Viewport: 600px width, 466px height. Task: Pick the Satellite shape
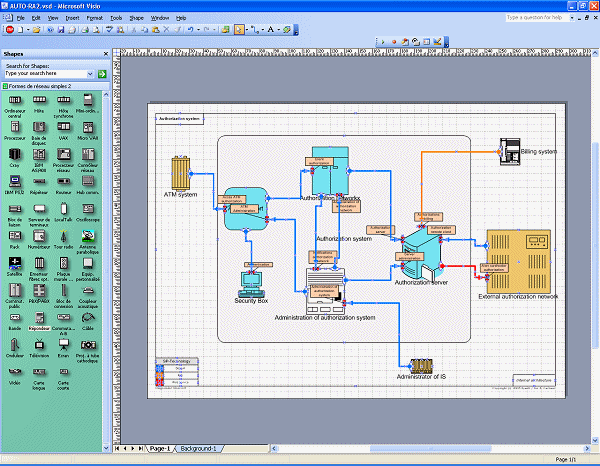[15, 266]
